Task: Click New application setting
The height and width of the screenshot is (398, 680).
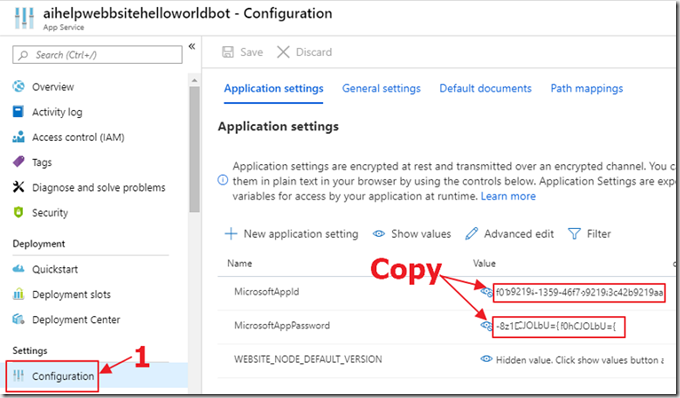Action: coord(291,234)
